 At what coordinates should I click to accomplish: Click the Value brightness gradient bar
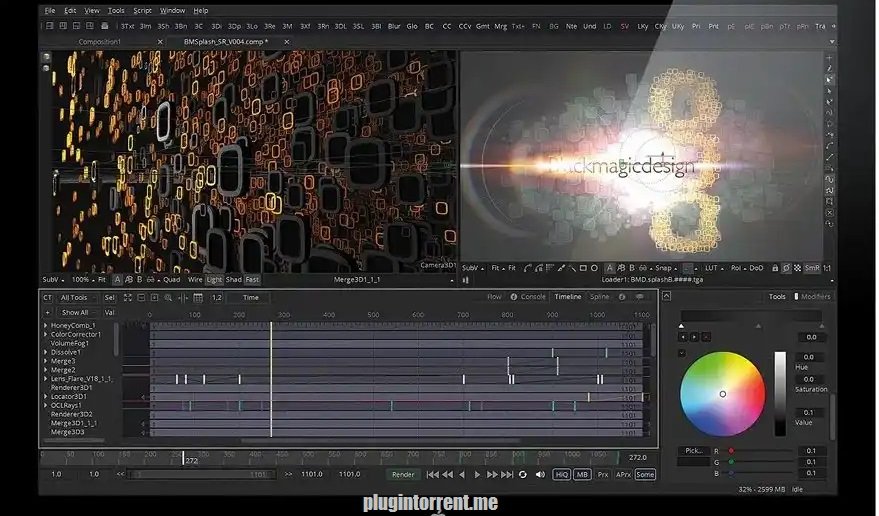pos(780,394)
